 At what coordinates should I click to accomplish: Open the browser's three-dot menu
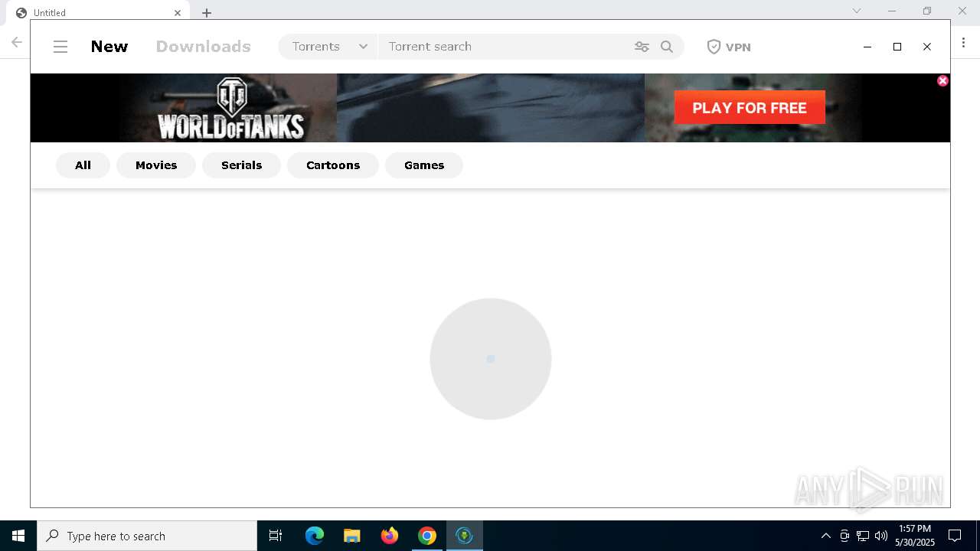pos(964,42)
